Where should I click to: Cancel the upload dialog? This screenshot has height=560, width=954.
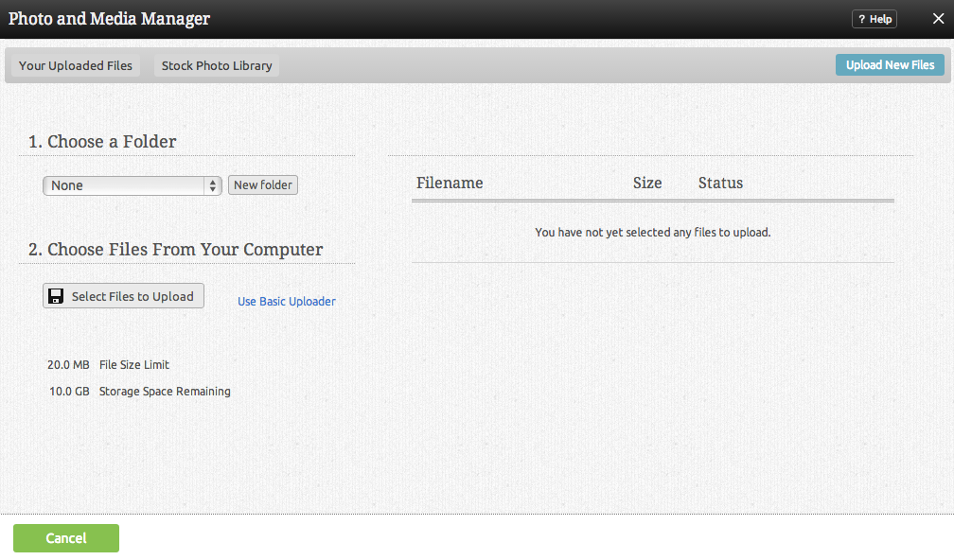coord(66,538)
